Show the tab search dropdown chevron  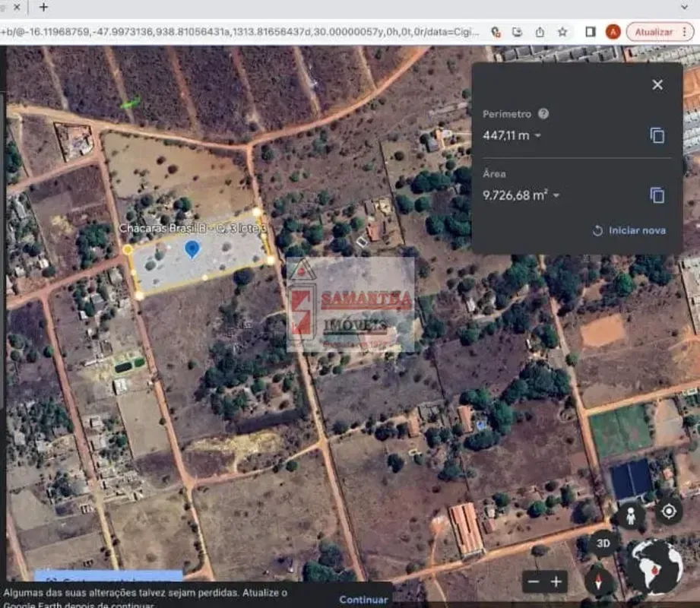(x=684, y=7)
